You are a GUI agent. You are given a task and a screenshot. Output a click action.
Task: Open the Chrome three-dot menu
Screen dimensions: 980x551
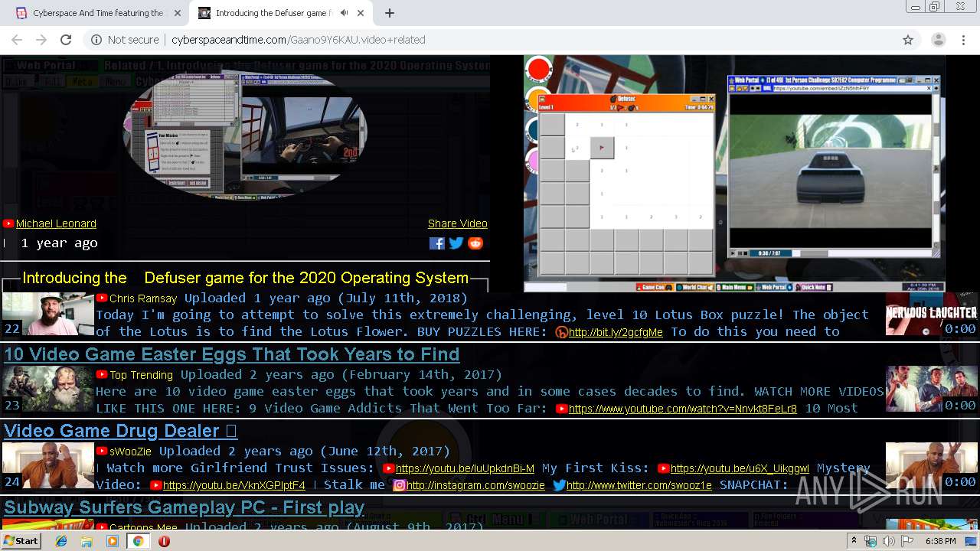(963, 40)
